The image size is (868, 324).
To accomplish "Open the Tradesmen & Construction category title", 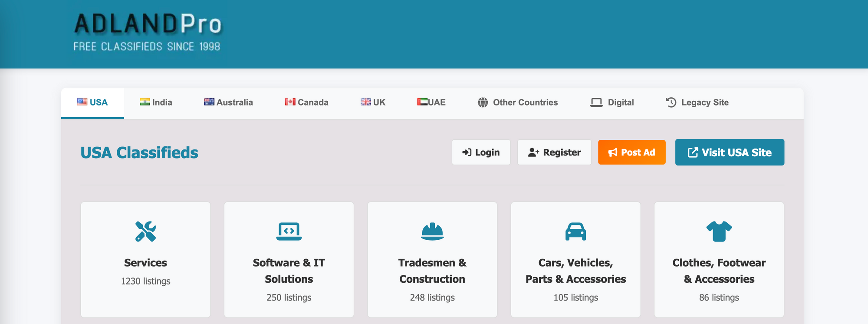I will pos(432,271).
